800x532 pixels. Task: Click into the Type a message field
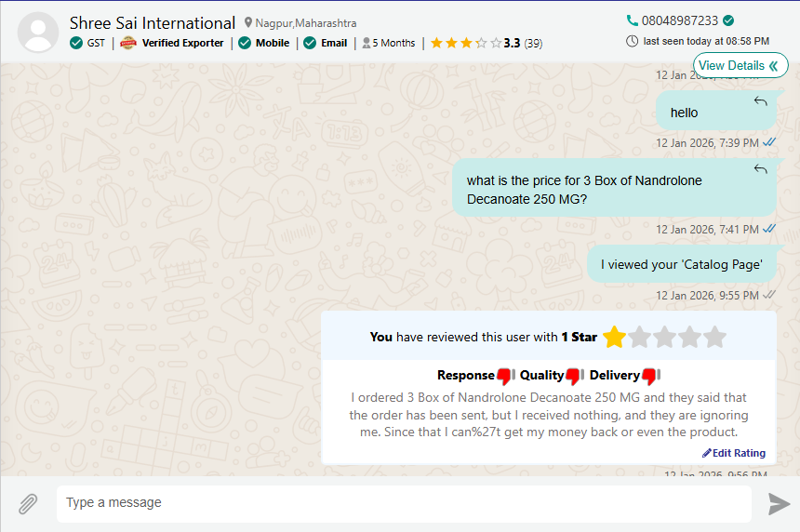click(x=404, y=503)
